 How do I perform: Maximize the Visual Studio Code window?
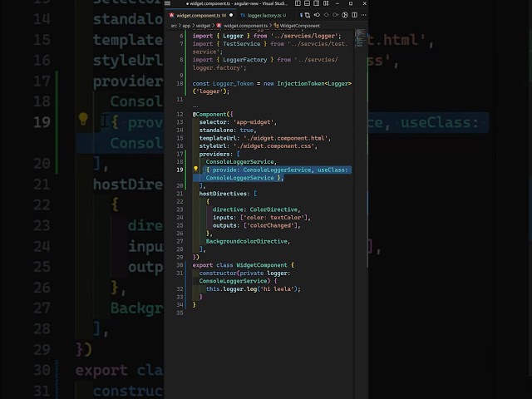tap(351, 3)
